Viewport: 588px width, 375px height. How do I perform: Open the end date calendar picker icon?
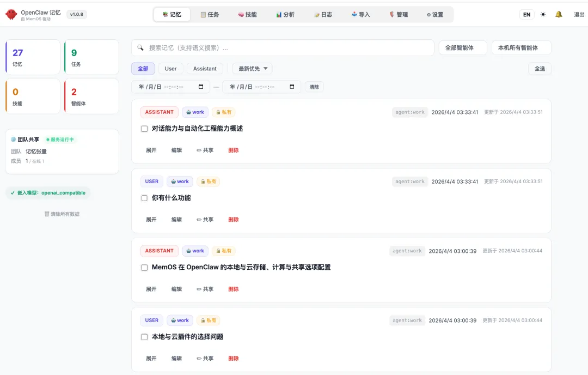292,87
